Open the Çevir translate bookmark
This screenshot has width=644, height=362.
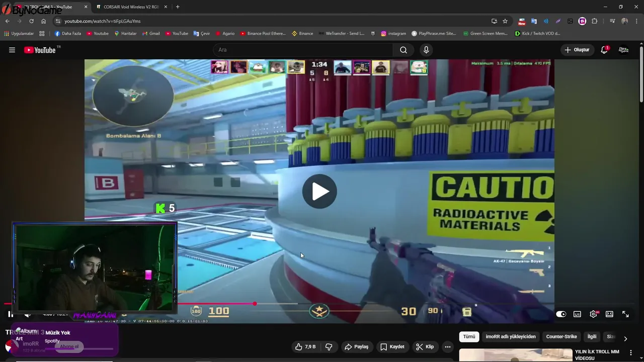[202, 34]
